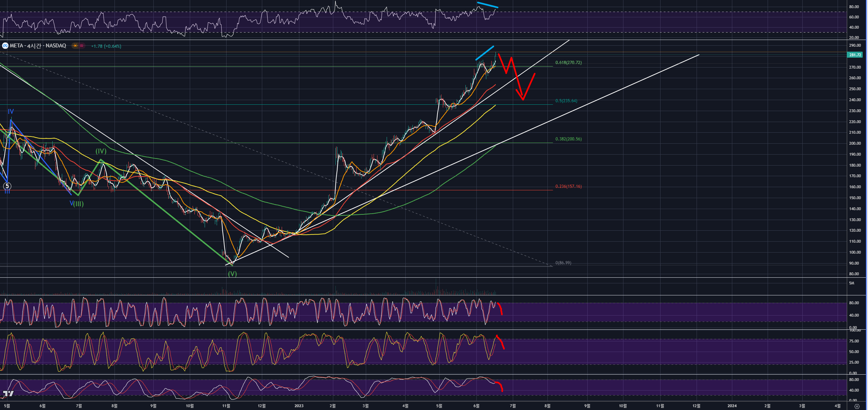Select the green (V) wave label

pyautogui.click(x=232, y=273)
